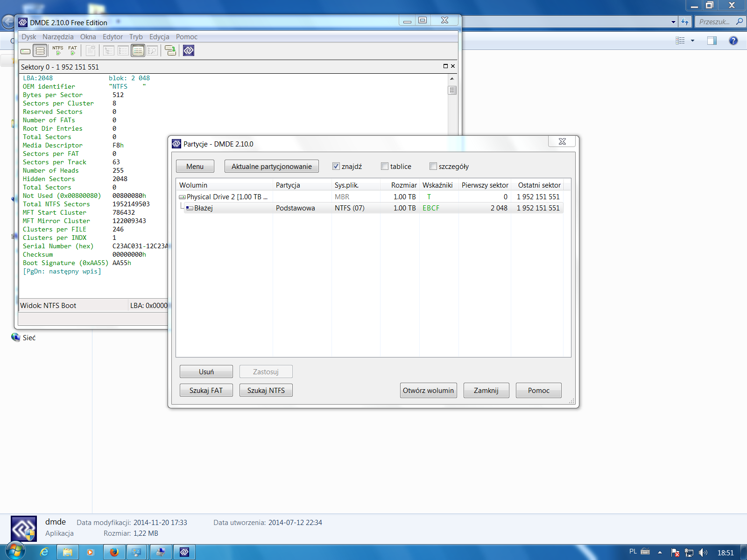Viewport: 747px width, 560px height.
Task: Click the Szukaj FAT button
Action: coord(206,391)
